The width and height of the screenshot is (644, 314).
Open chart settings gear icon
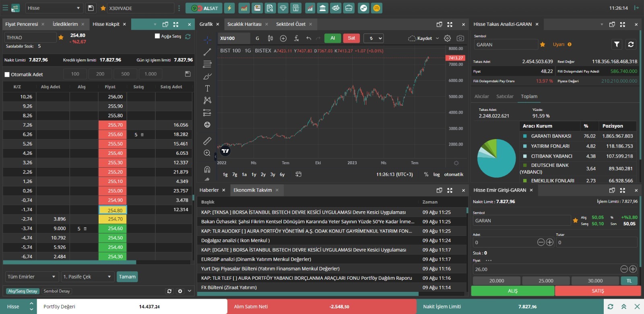coord(448,38)
